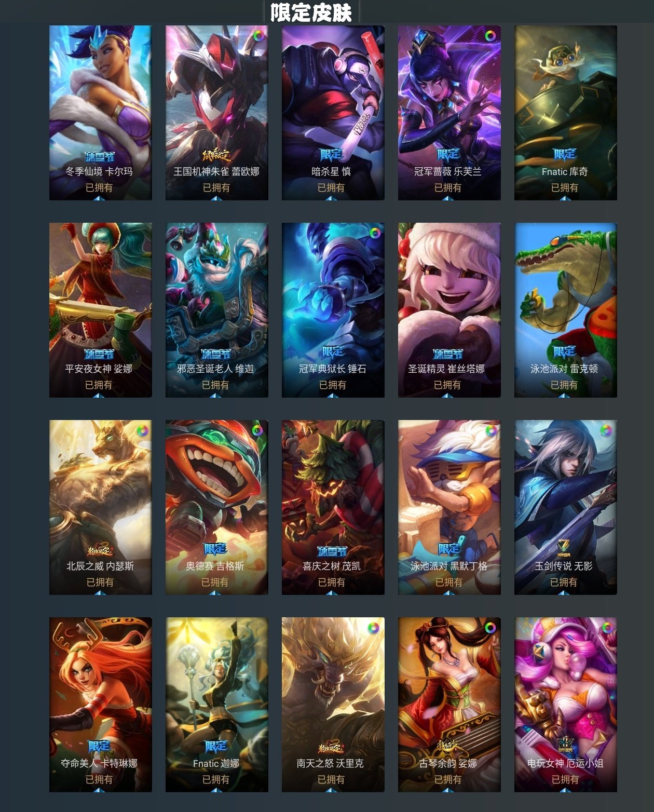The height and width of the screenshot is (812, 654).
Task: Select 平安夜女神 娑娜 skin thumbnail
Action: tap(101, 310)
